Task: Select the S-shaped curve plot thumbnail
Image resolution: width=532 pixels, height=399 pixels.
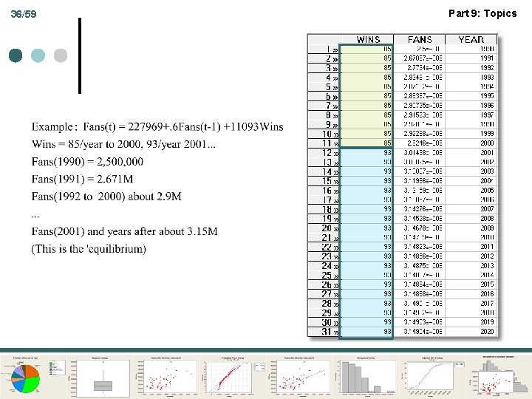Action: pyautogui.click(x=432, y=377)
